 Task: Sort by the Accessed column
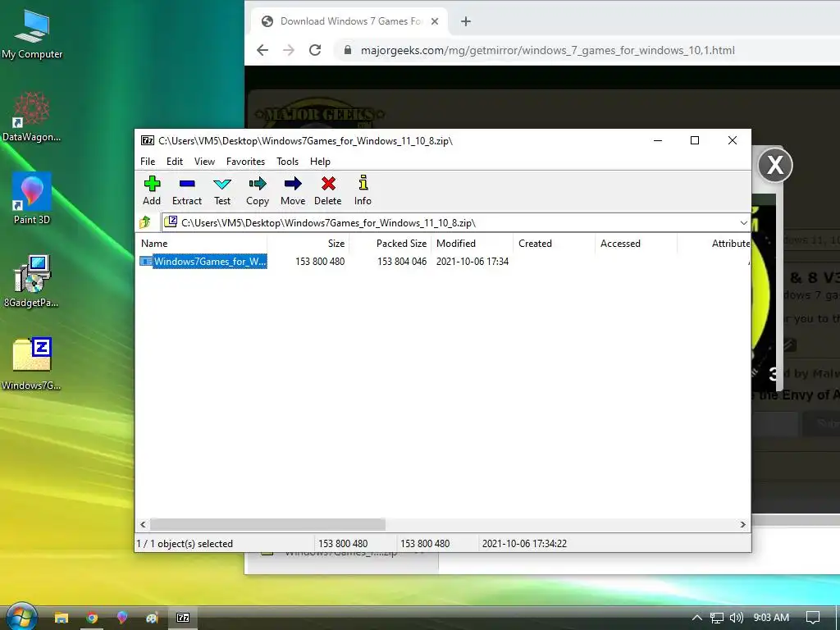pyautogui.click(x=636, y=243)
